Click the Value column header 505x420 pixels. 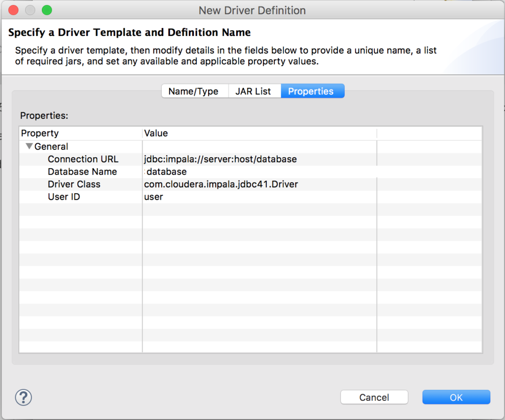click(156, 133)
